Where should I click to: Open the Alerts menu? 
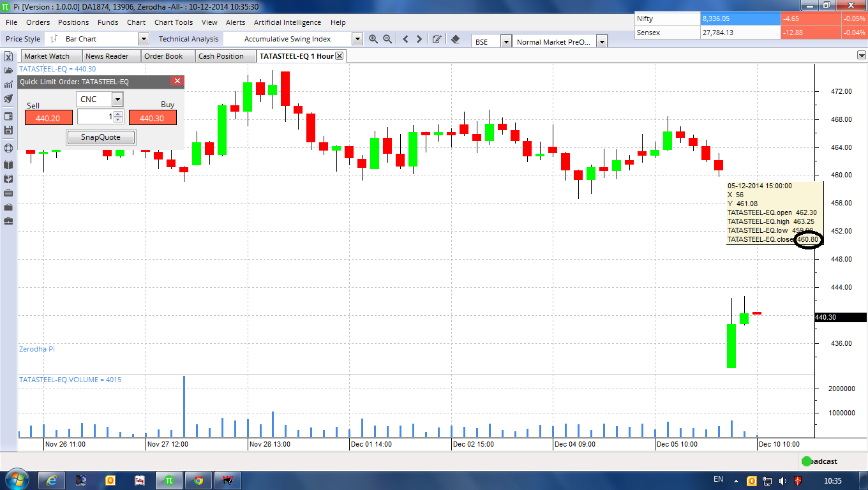coord(236,22)
